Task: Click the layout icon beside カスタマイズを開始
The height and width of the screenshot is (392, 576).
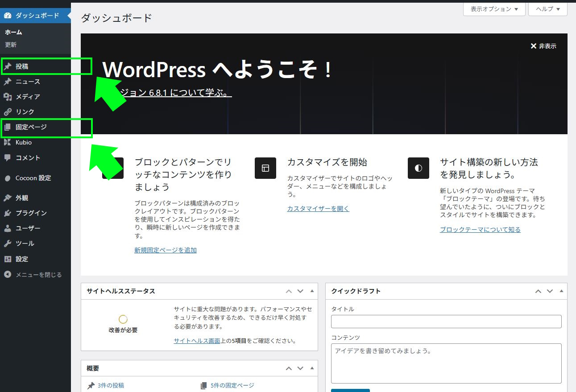Action: coord(265,168)
